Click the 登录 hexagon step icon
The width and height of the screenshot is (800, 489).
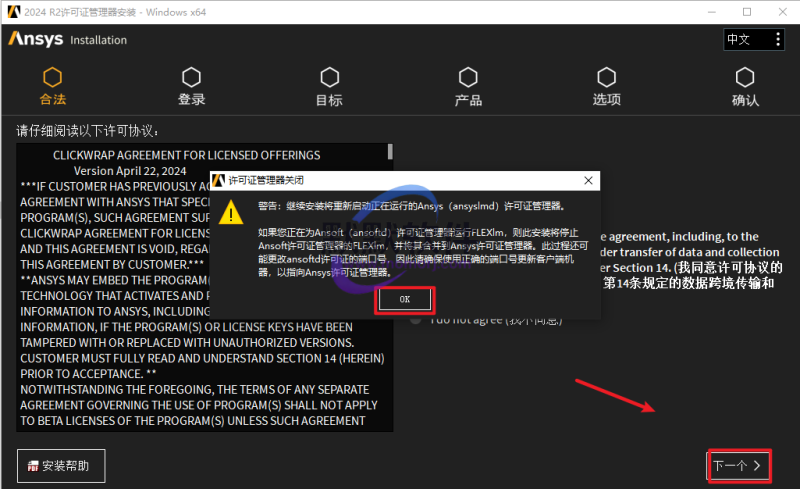pos(191,77)
